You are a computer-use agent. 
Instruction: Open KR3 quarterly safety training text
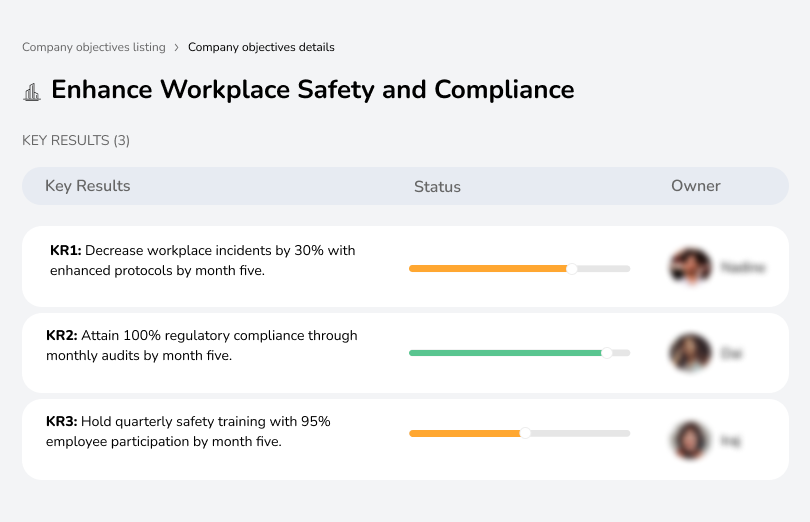pyautogui.click(x=188, y=431)
